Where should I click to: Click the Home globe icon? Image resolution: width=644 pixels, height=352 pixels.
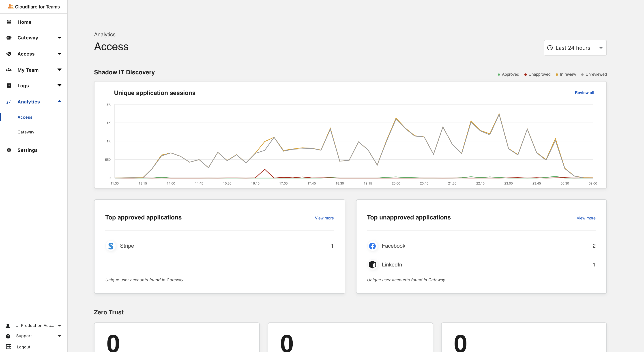(9, 22)
